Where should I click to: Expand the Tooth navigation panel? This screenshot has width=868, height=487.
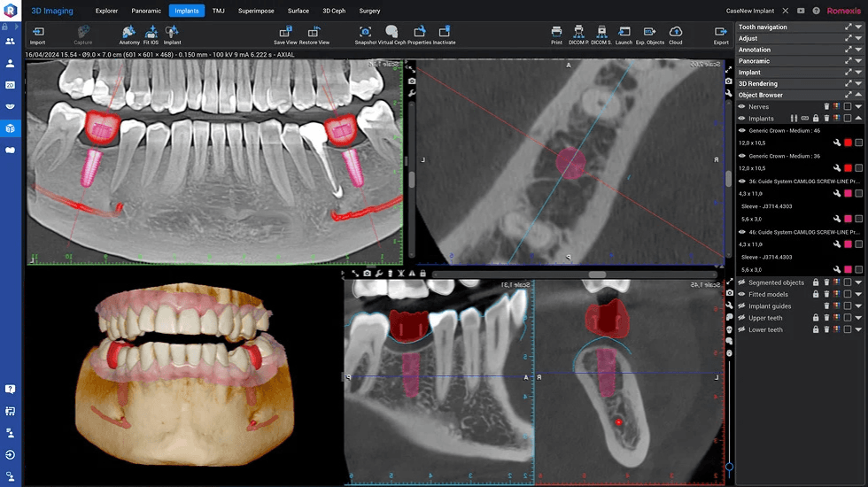point(858,27)
